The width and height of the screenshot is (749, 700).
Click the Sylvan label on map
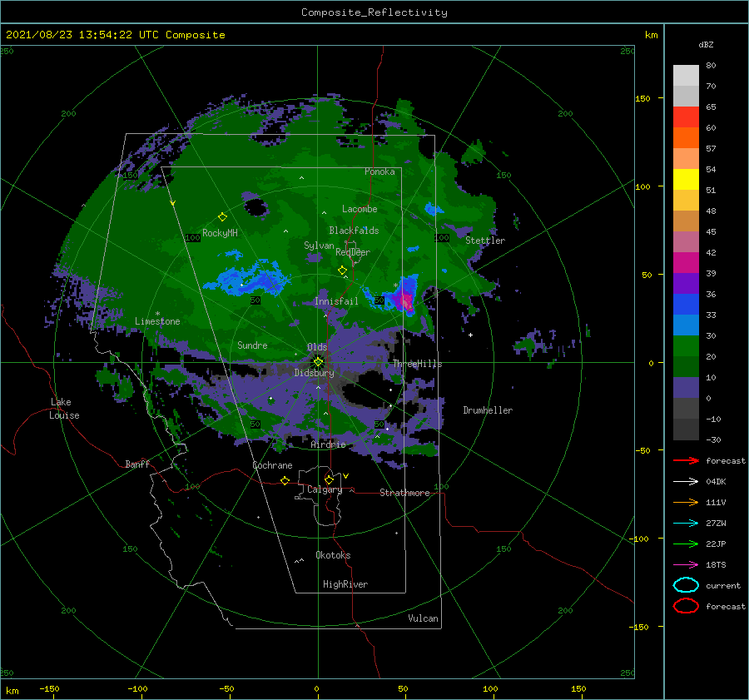319,246
